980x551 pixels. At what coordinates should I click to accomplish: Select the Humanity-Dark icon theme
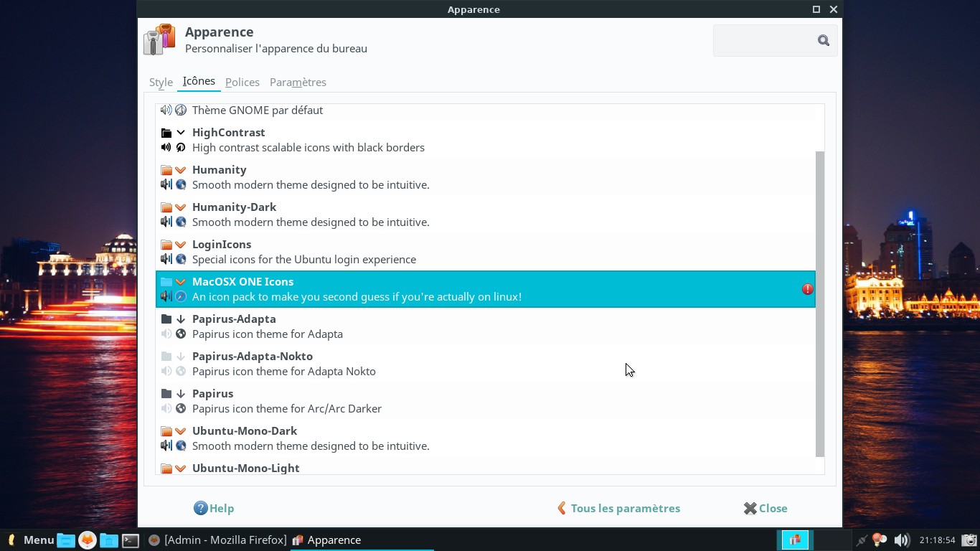click(486, 215)
